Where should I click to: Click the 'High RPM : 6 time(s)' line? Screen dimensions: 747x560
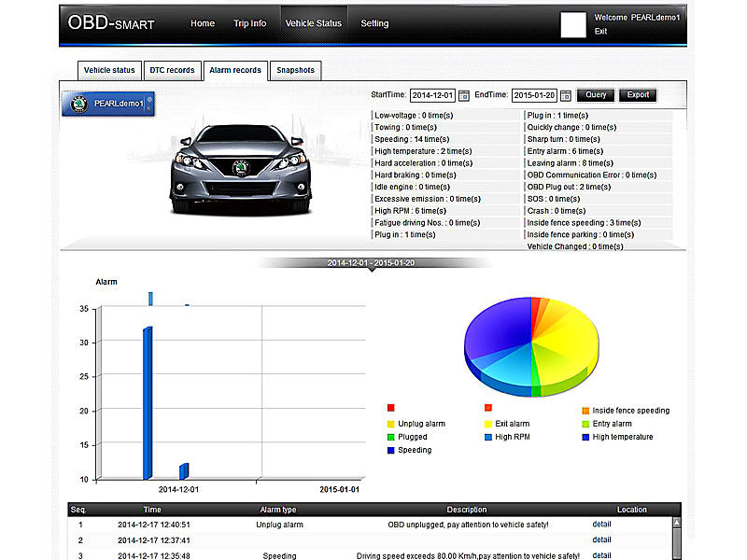click(411, 211)
